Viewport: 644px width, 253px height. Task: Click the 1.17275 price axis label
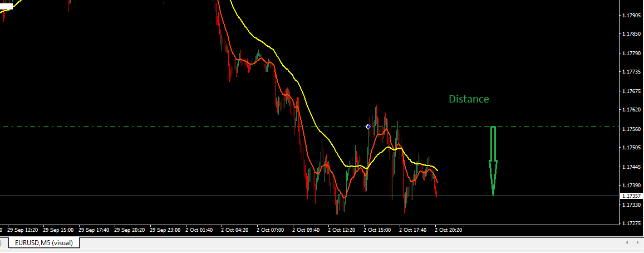pos(631,224)
